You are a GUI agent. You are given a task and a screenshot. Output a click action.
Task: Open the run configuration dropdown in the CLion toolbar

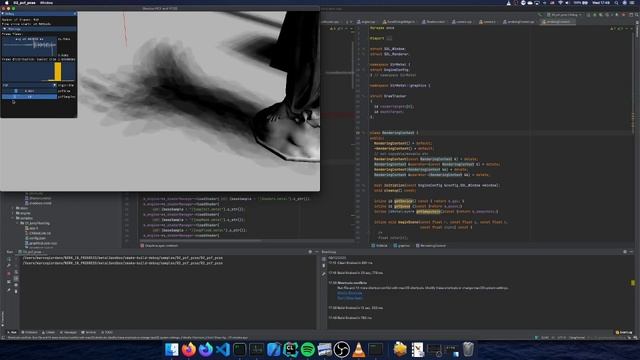click(x=565, y=15)
